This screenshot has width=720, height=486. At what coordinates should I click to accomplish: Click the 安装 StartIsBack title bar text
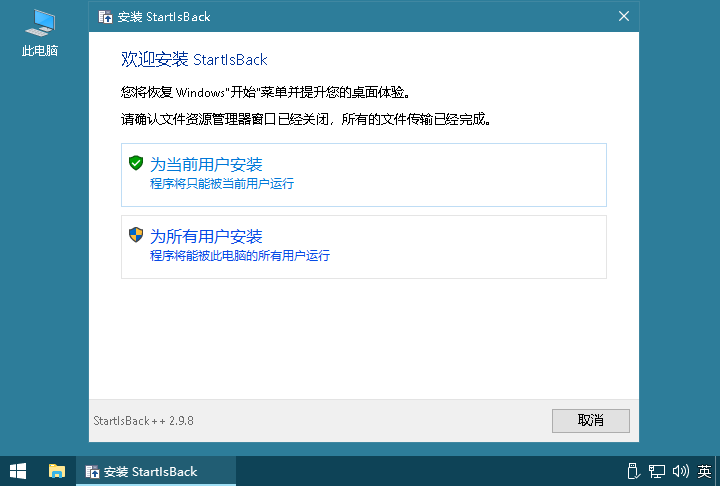(x=163, y=17)
